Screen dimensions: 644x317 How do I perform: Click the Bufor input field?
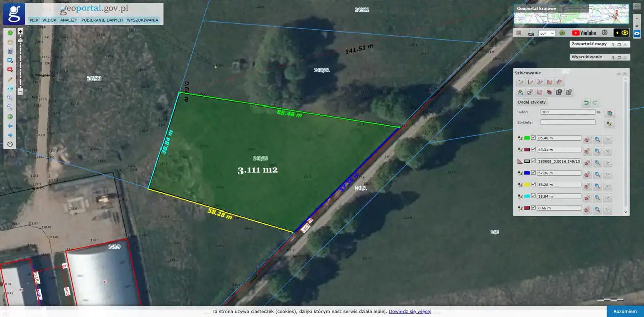tap(568, 112)
